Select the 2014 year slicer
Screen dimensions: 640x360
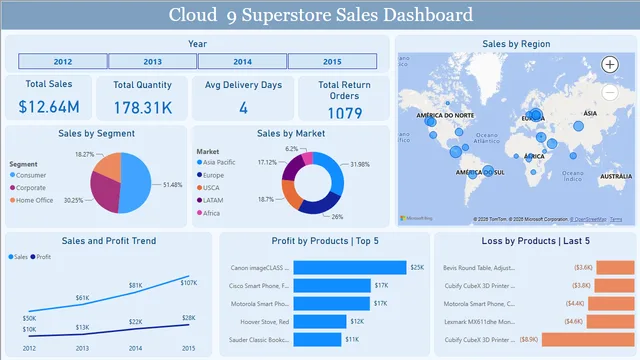click(242, 61)
